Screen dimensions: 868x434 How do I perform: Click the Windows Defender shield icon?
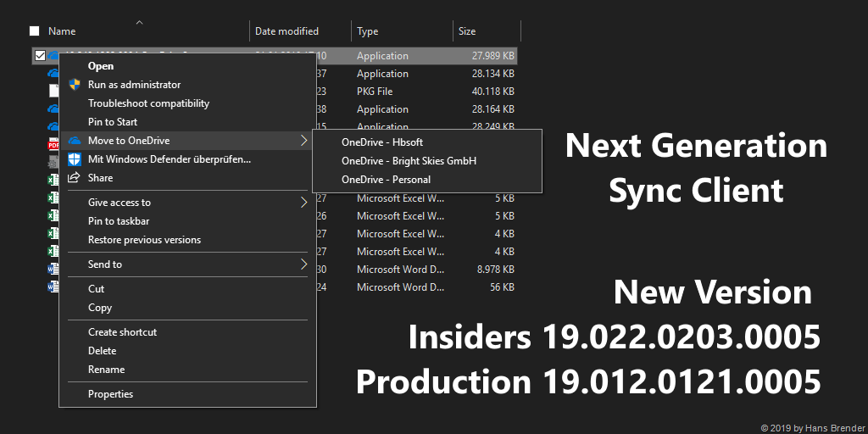point(75,159)
